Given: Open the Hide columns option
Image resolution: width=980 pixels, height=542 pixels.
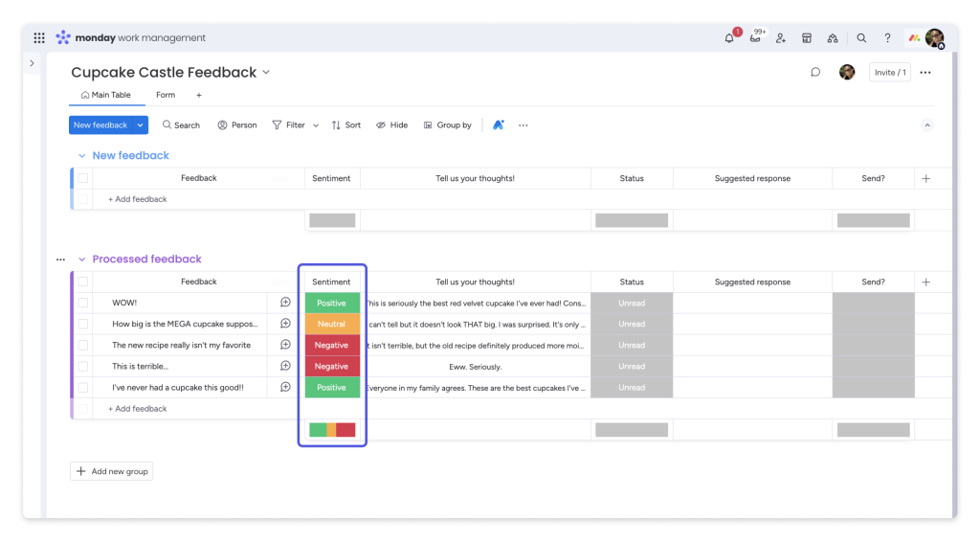Looking at the screenshot, I should (391, 125).
